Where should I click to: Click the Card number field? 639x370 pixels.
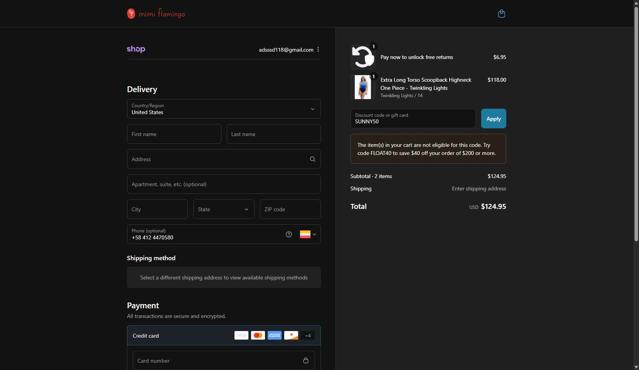tap(224, 361)
